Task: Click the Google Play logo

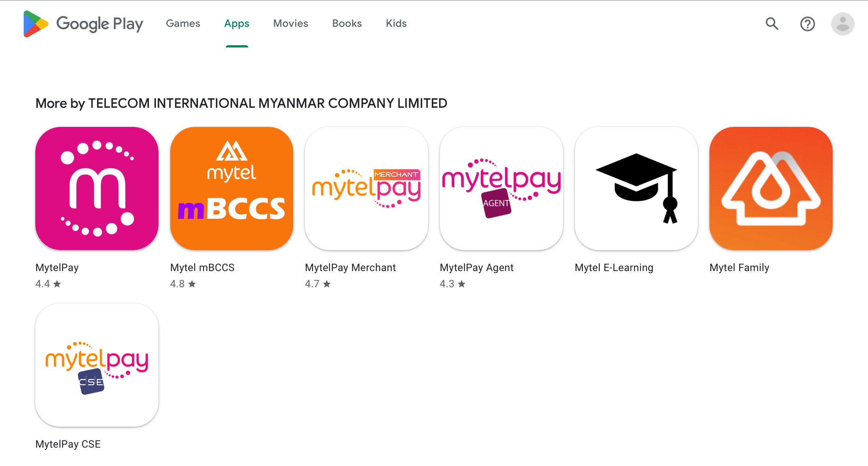Action: 83,24
